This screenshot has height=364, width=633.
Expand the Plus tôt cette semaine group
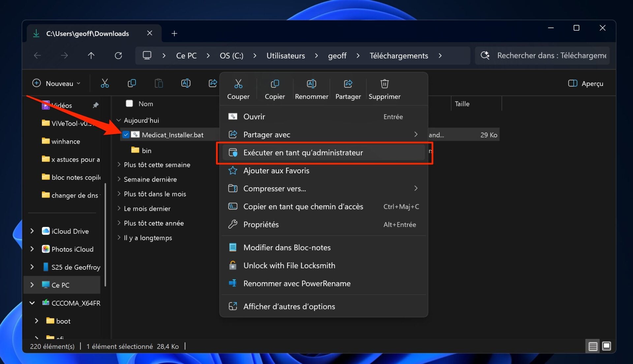coord(119,165)
